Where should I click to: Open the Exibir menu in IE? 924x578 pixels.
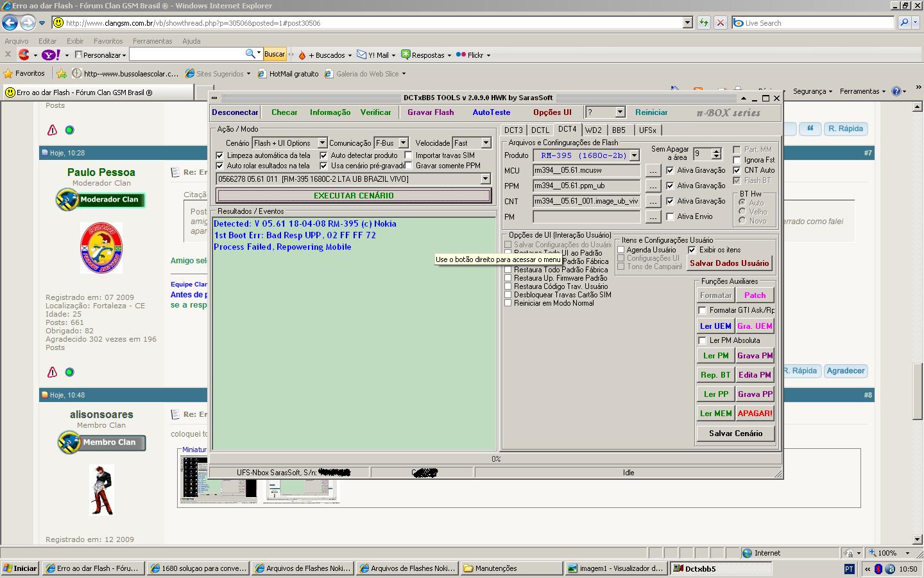75,41
